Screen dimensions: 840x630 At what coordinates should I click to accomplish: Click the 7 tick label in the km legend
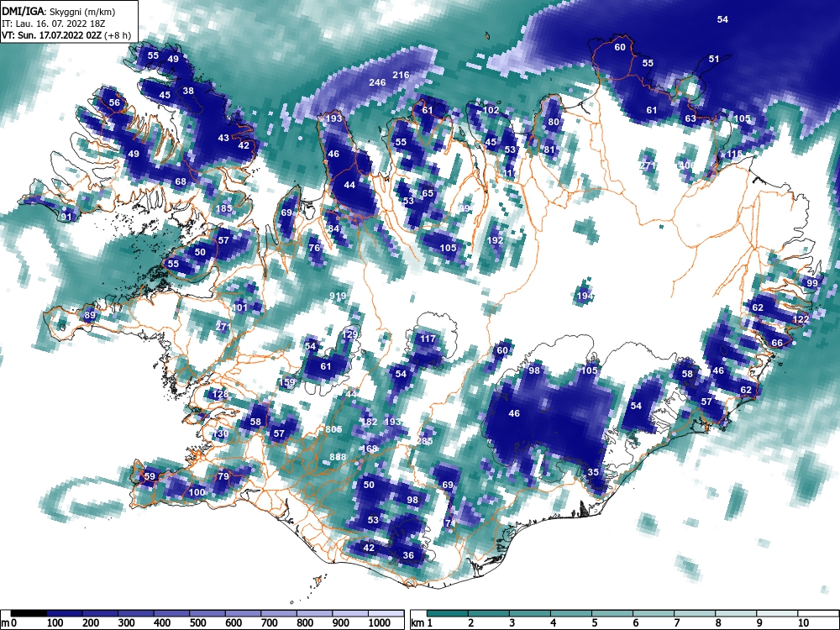[676, 623]
